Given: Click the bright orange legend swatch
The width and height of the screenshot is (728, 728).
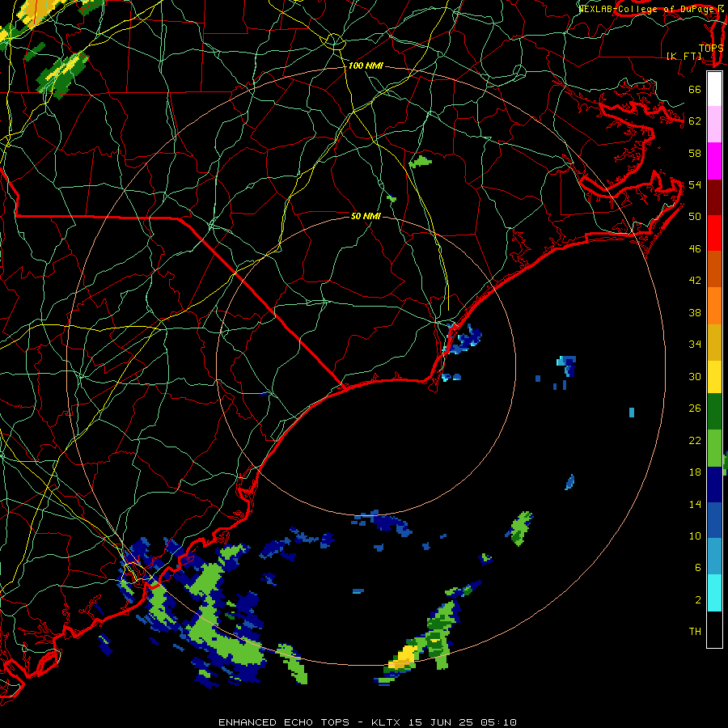Looking at the screenshot, I should 714,306.
